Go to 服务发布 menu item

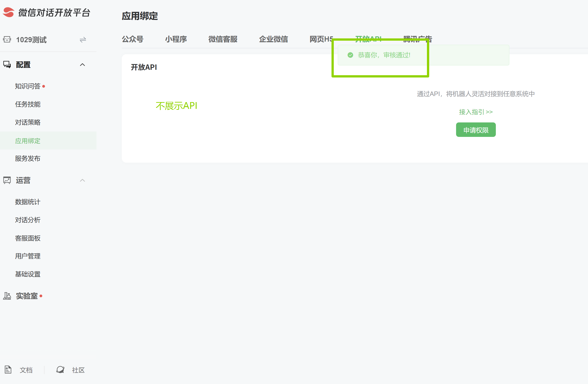point(28,158)
